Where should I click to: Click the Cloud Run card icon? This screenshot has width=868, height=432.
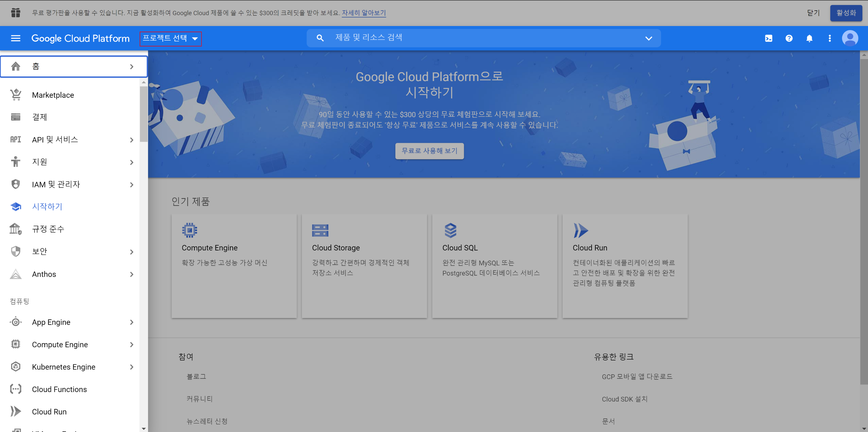coord(581,230)
